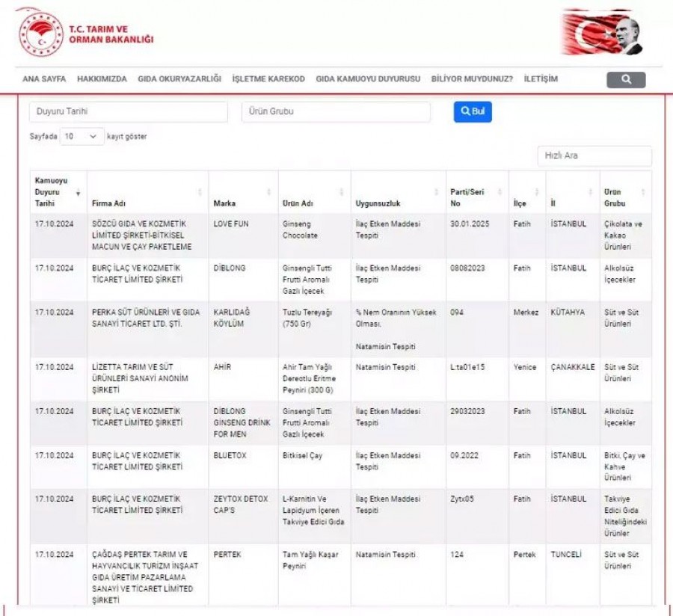Click sort arrows in Parti/Seri No header
Image resolution: width=673 pixels, height=616 pixels.
coord(500,192)
